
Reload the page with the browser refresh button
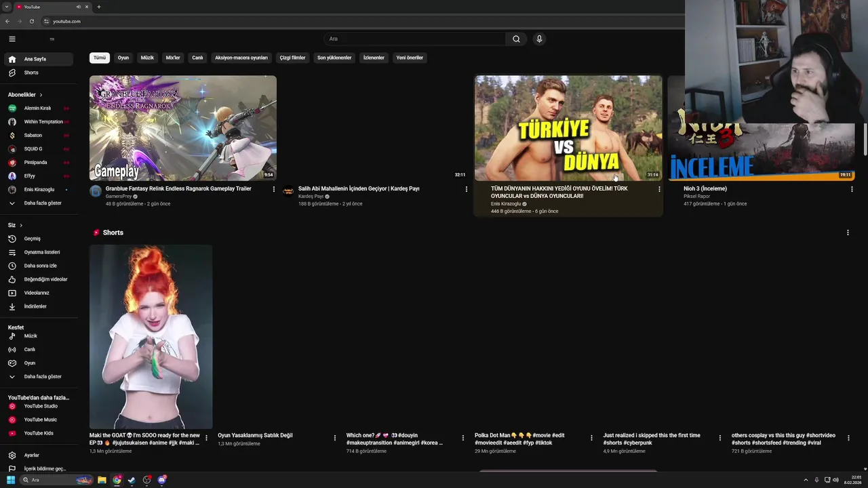(x=31, y=21)
